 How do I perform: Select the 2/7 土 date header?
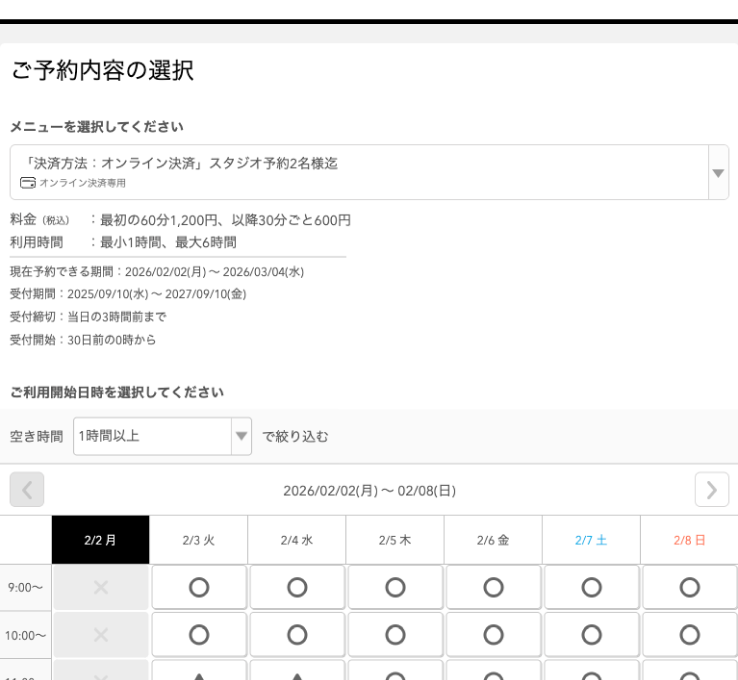(592, 540)
